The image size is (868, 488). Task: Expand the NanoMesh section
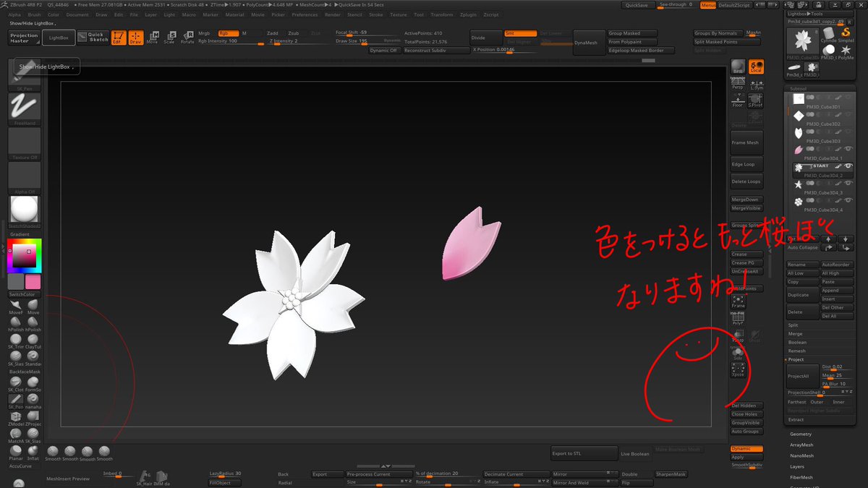pos(801,455)
